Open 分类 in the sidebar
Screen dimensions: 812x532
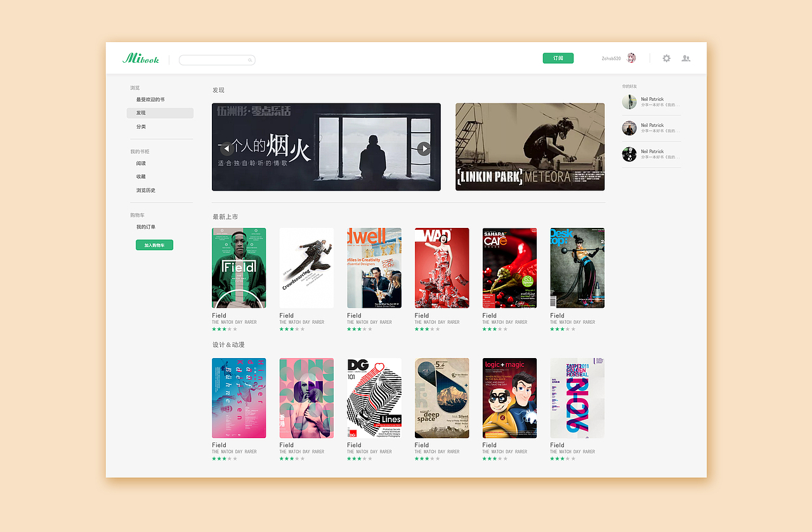(141, 127)
